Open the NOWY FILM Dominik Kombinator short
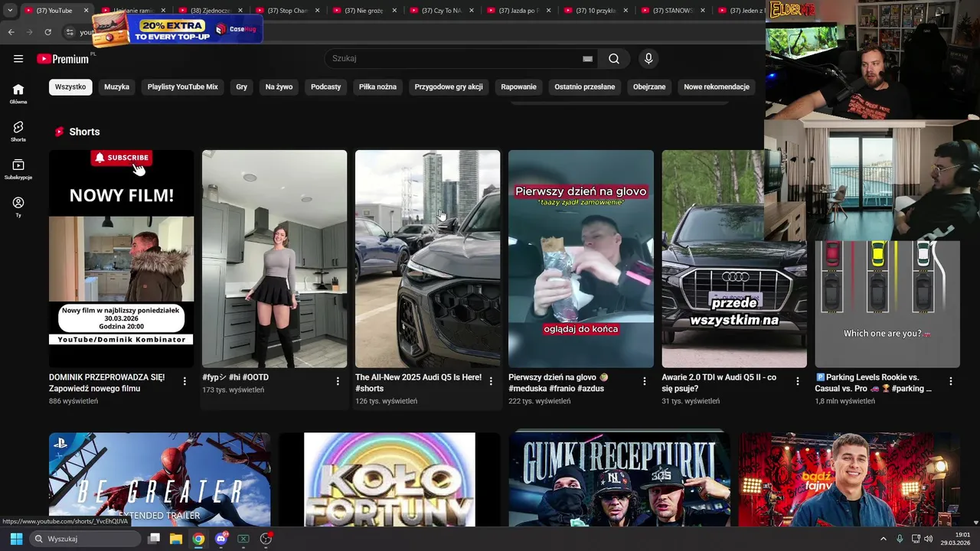980x551 pixels. click(122, 259)
